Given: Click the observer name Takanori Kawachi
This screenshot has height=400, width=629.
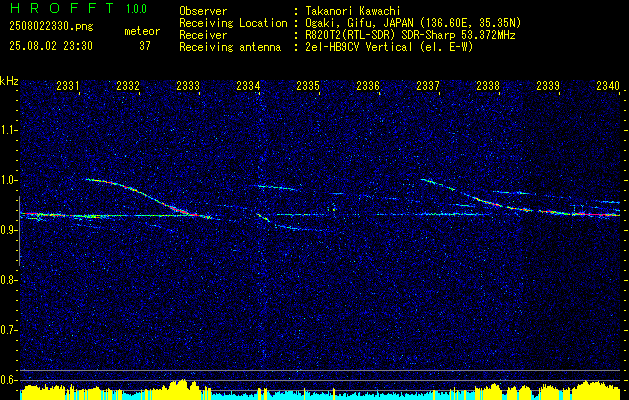Looking at the screenshot, I should [353, 11].
